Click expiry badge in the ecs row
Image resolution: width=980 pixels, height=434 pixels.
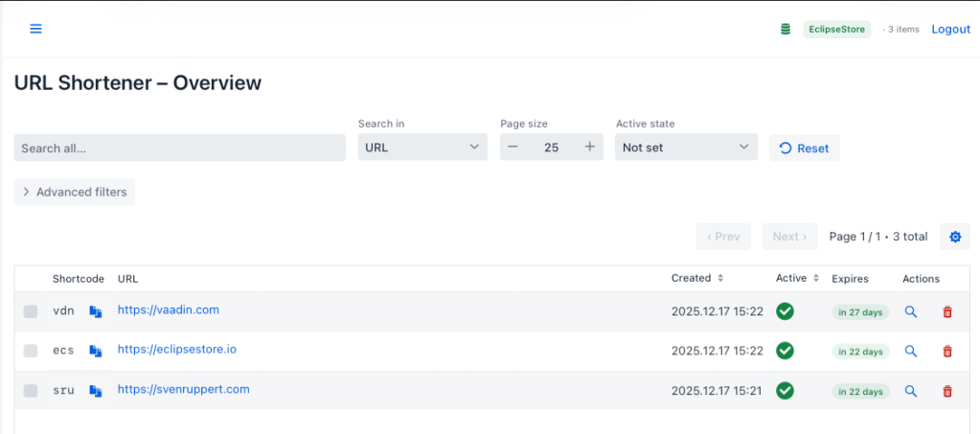click(x=860, y=352)
